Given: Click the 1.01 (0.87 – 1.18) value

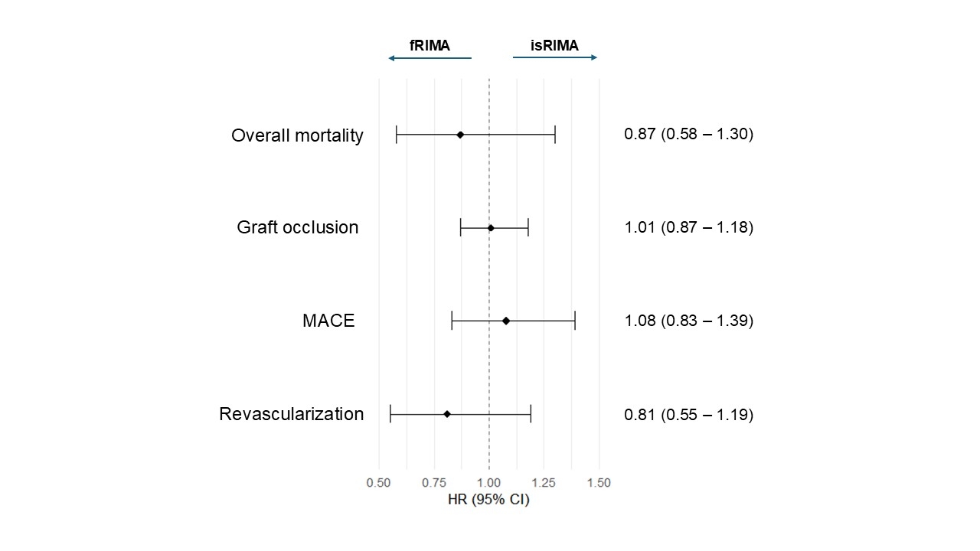Looking at the screenshot, I should coord(688,227).
